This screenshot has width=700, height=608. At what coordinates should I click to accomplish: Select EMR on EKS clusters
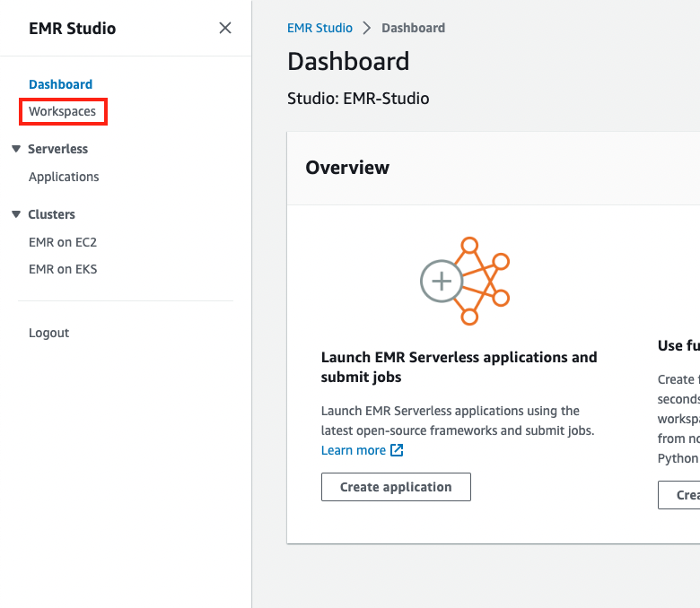tap(63, 269)
